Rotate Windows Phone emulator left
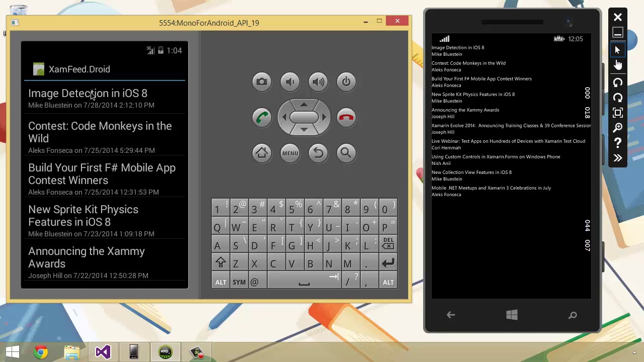644x362 pixels. pos(617,82)
